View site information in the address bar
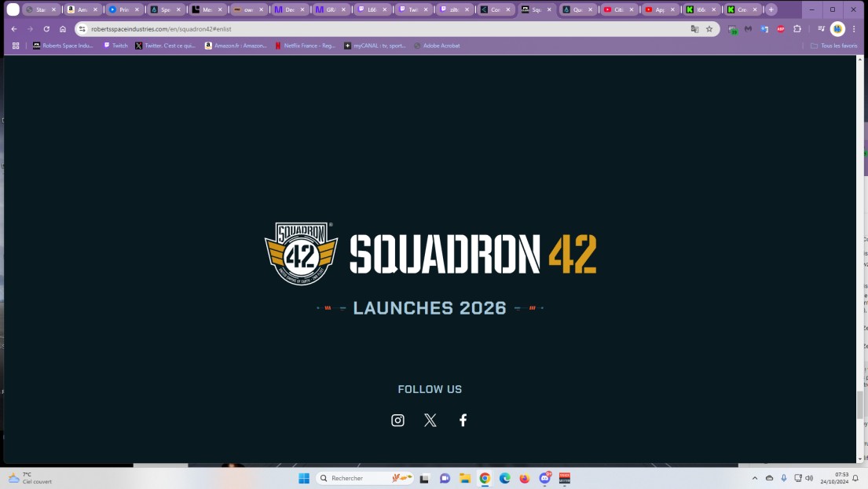This screenshot has width=868, height=489. pos(82,29)
